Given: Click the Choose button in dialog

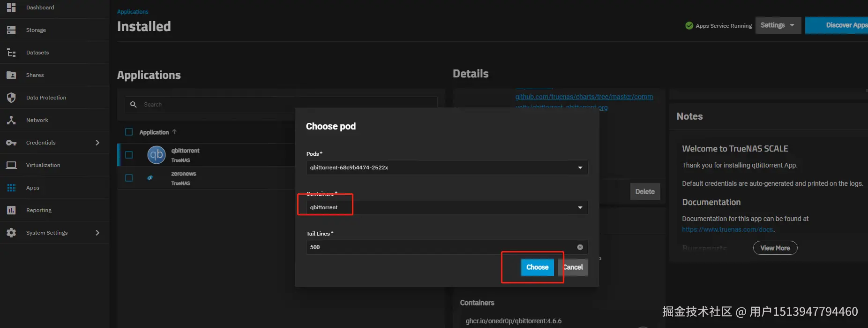Looking at the screenshot, I should (x=537, y=267).
